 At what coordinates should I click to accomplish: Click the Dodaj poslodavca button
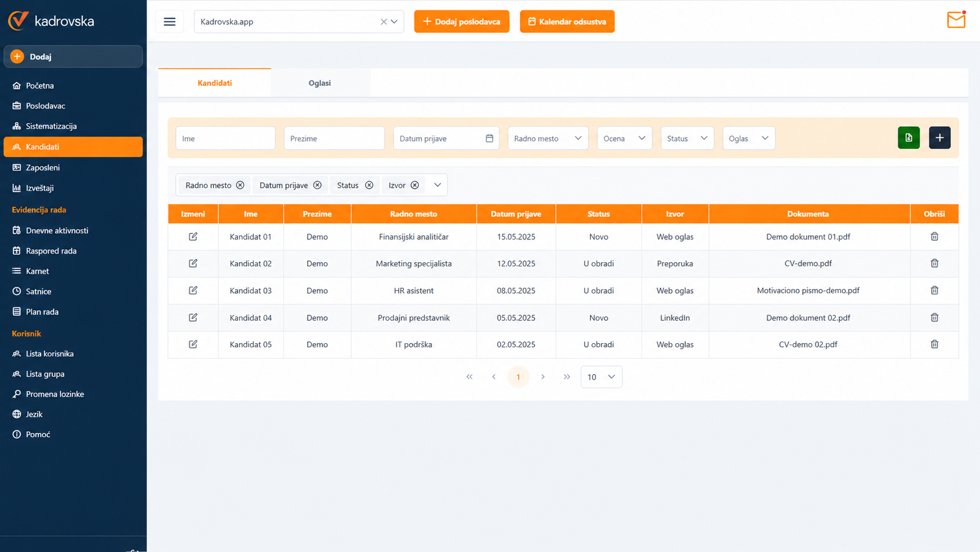(x=461, y=22)
